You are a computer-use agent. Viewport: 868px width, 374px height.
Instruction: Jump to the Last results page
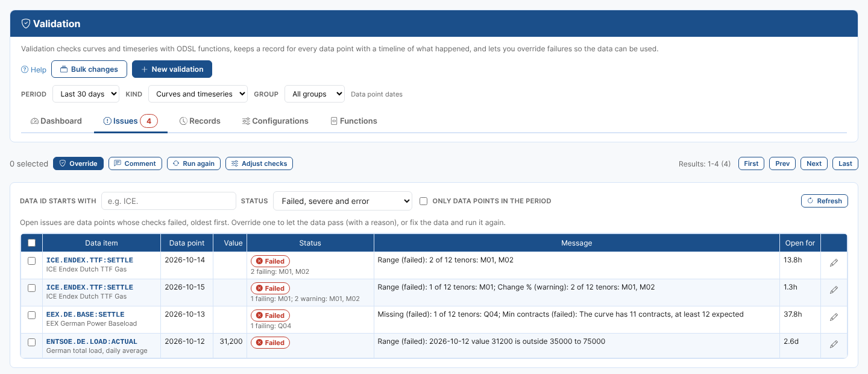tap(845, 163)
